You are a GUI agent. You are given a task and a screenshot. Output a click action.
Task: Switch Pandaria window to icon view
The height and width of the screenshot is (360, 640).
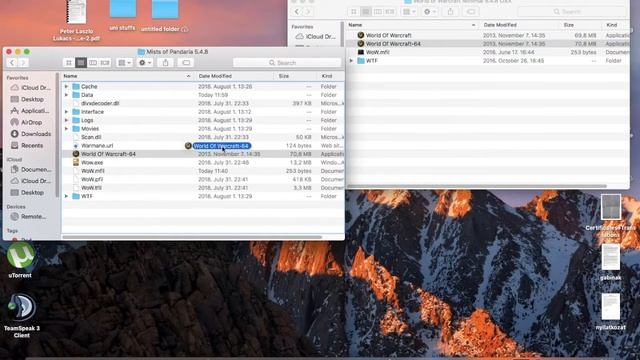point(69,62)
